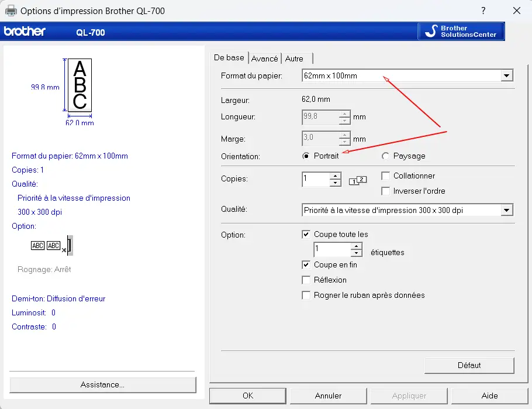Click the brother logo in the banner
This screenshot has height=409, width=532.
(25, 32)
